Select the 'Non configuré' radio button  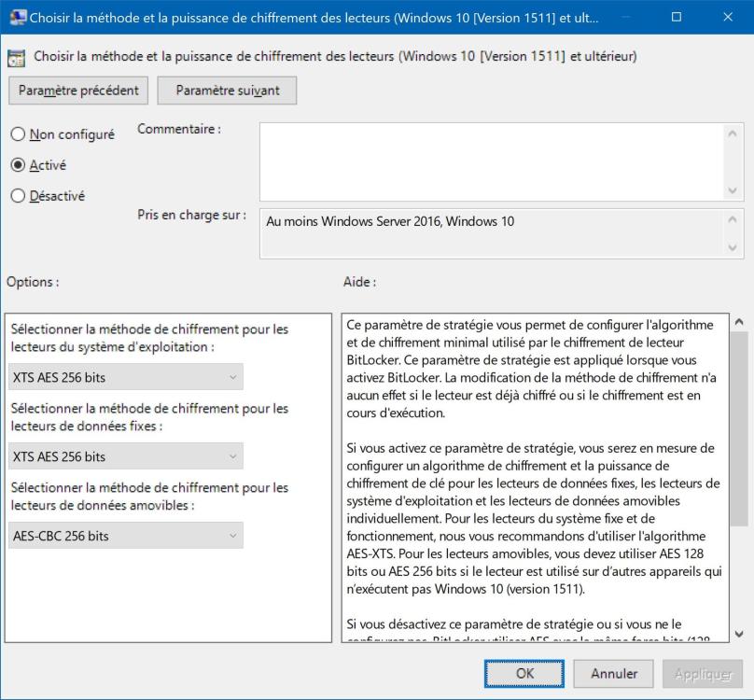(18, 134)
